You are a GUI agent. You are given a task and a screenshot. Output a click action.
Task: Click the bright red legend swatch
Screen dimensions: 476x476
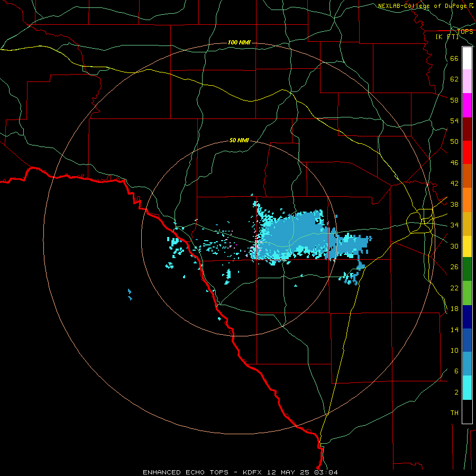point(467,152)
